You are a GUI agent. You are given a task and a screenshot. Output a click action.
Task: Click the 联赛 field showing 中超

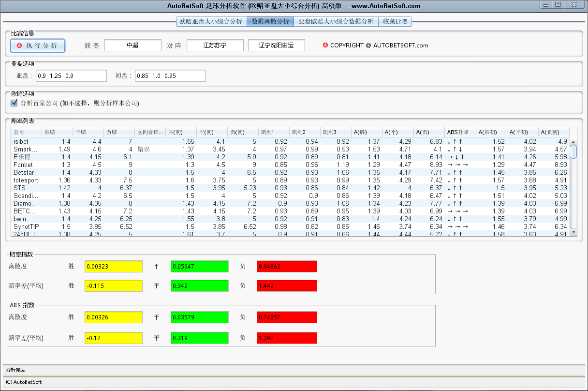coord(133,45)
